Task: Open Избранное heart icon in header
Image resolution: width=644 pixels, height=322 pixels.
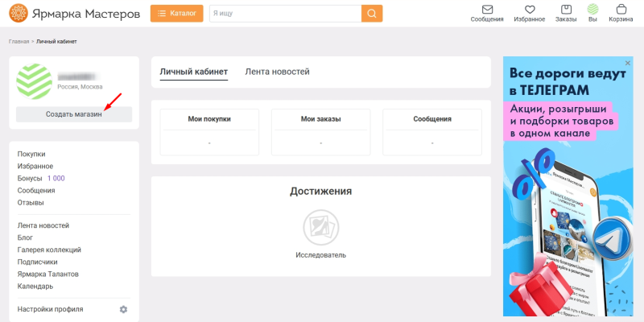Action: pyautogui.click(x=530, y=10)
